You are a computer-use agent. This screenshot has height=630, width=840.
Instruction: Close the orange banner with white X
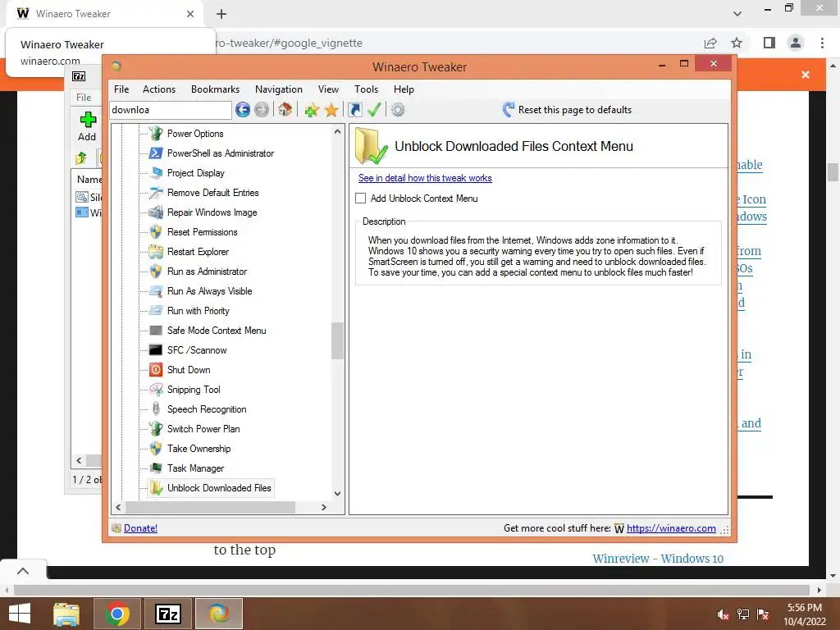(x=806, y=75)
